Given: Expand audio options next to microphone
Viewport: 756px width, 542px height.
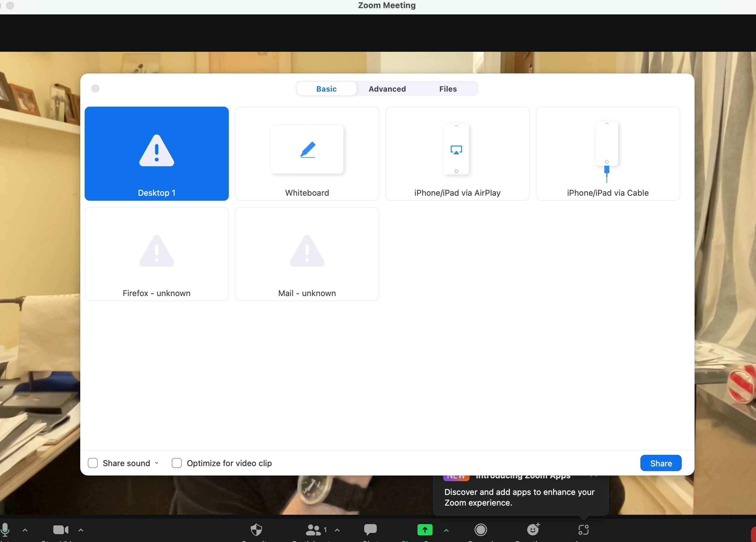Looking at the screenshot, I should (25, 530).
